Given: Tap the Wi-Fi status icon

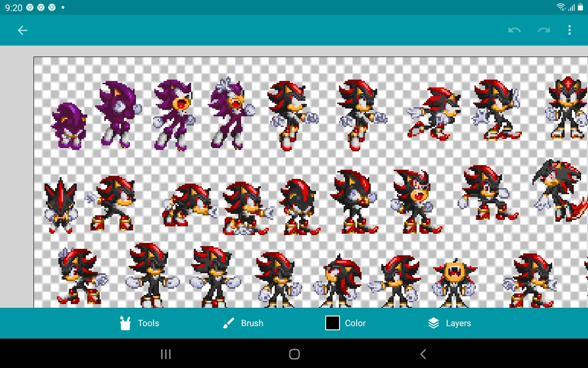Looking at the screenshot, I should 560,7.
